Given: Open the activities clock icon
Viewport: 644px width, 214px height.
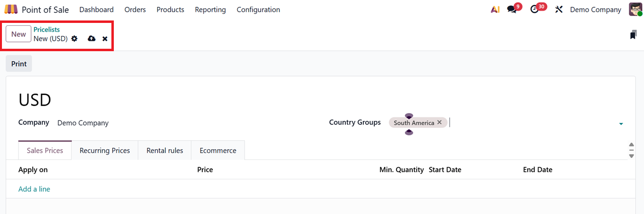Looking at the screenshot, I should click(535, 9).
